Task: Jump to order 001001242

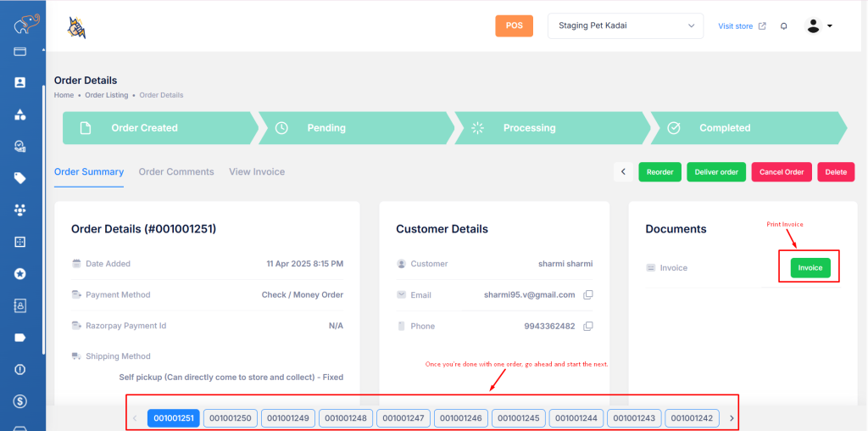Action: tap(692, 418)
